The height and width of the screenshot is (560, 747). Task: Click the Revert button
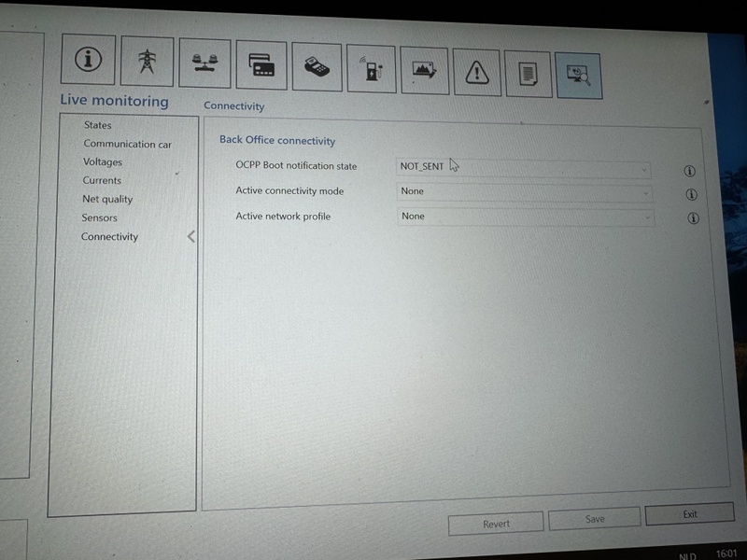pos(496,524)
